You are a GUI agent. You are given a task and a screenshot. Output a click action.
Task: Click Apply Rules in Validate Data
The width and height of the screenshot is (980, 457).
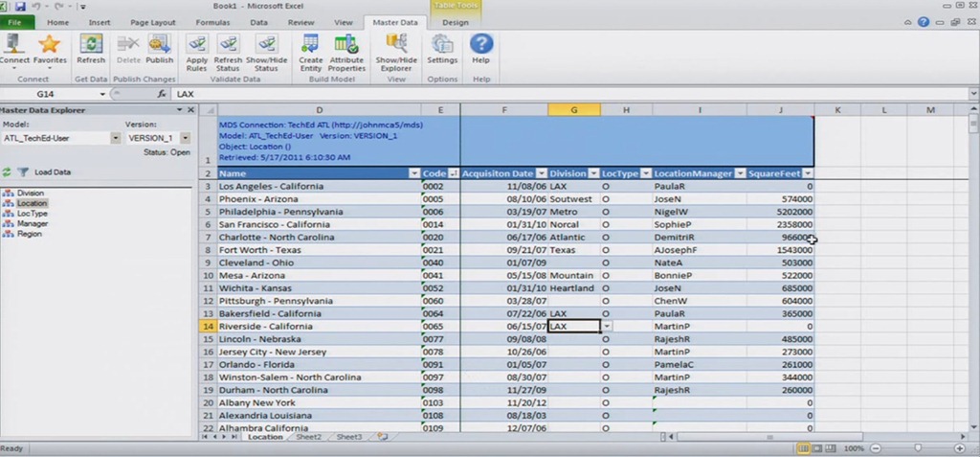coord(197,54)
